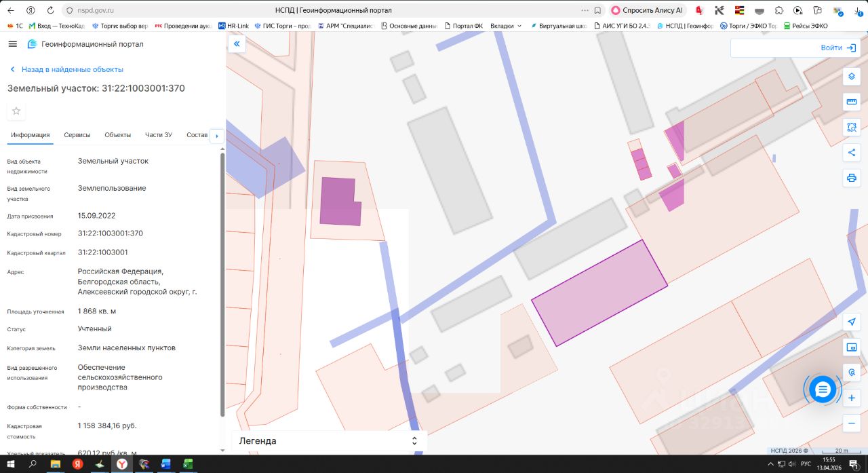
Task: Open the address bar three-dots menu
Action: coord(585,11)
